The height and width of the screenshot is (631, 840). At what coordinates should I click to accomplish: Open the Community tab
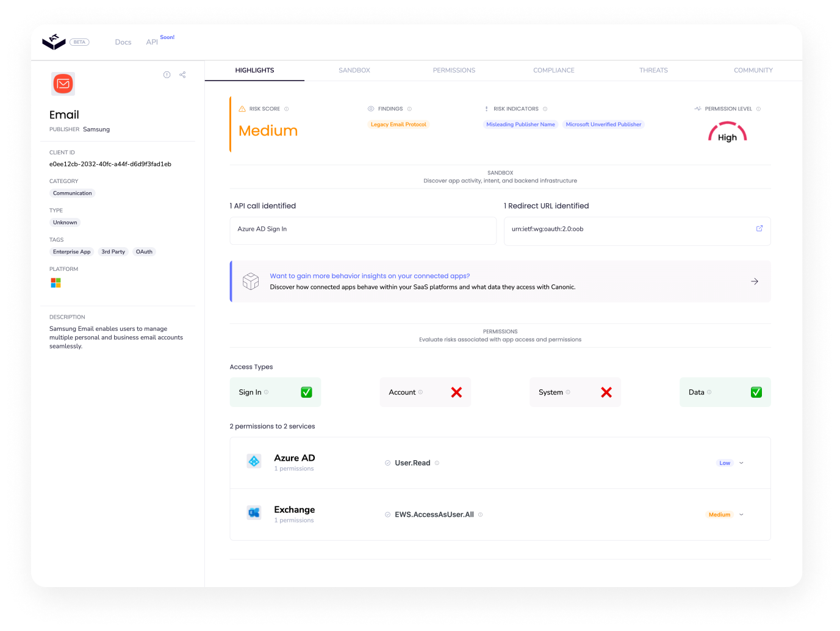coord(753,70)
